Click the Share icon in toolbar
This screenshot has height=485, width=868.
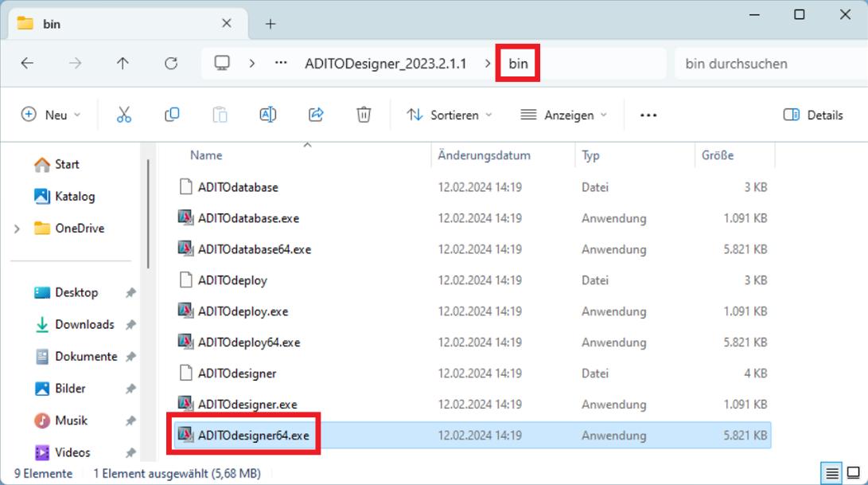click(316, 115)
